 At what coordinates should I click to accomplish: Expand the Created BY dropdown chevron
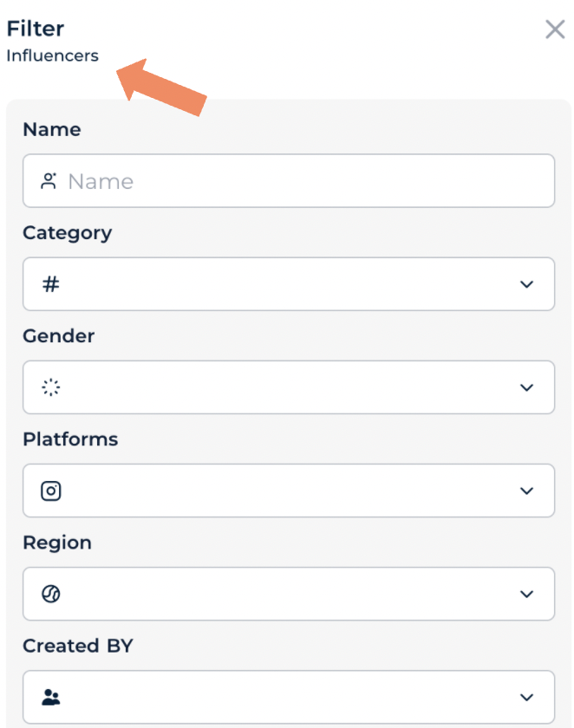point(526,697)
